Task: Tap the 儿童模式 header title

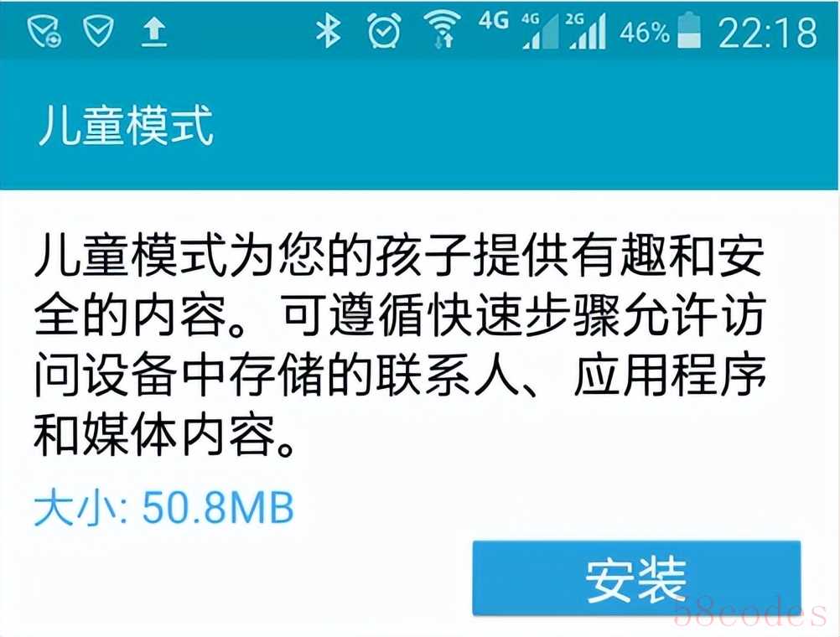Action: pyautogui.click(x=126, y=126)
